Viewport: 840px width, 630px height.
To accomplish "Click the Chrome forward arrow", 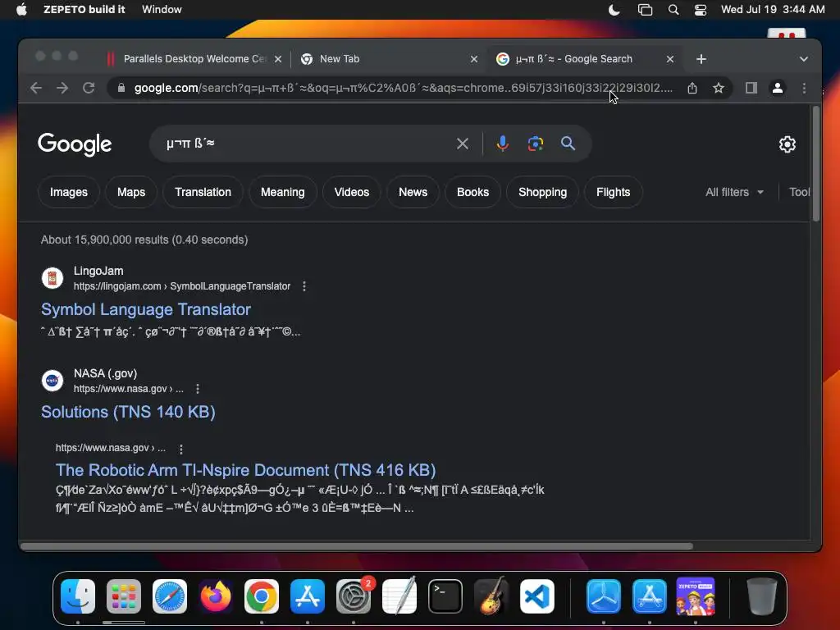I will [x=62, y=88].
